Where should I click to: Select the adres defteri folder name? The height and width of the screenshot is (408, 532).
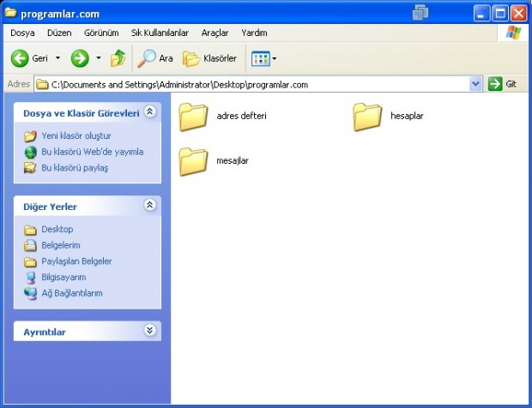(x=242, y=116)
